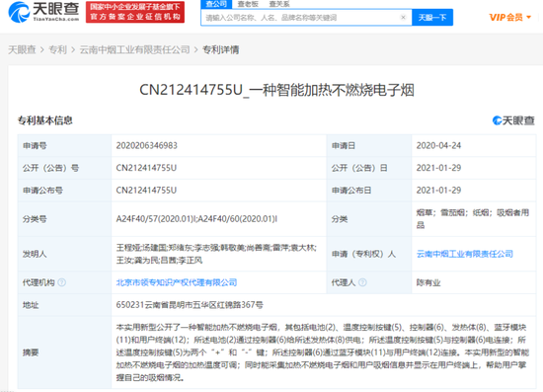Clear the search field with X icon
This screenshot has height=392, width=543.
coord(403,18)
